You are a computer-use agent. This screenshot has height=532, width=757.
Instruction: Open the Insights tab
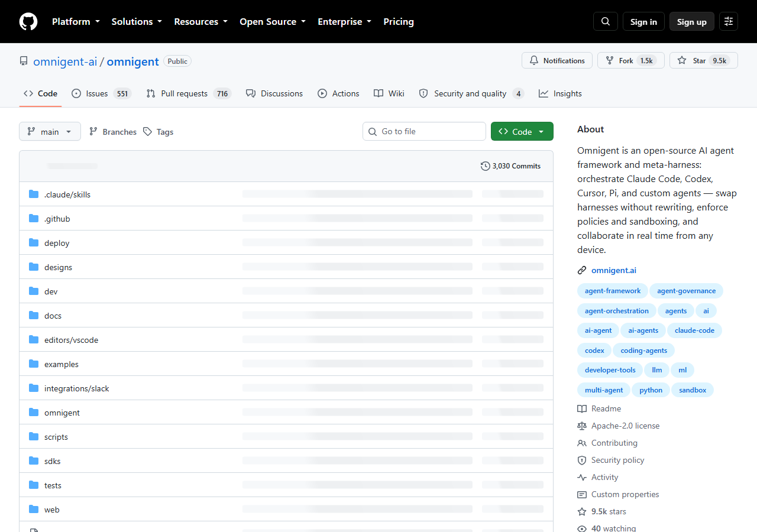click(x=560, y=93)
